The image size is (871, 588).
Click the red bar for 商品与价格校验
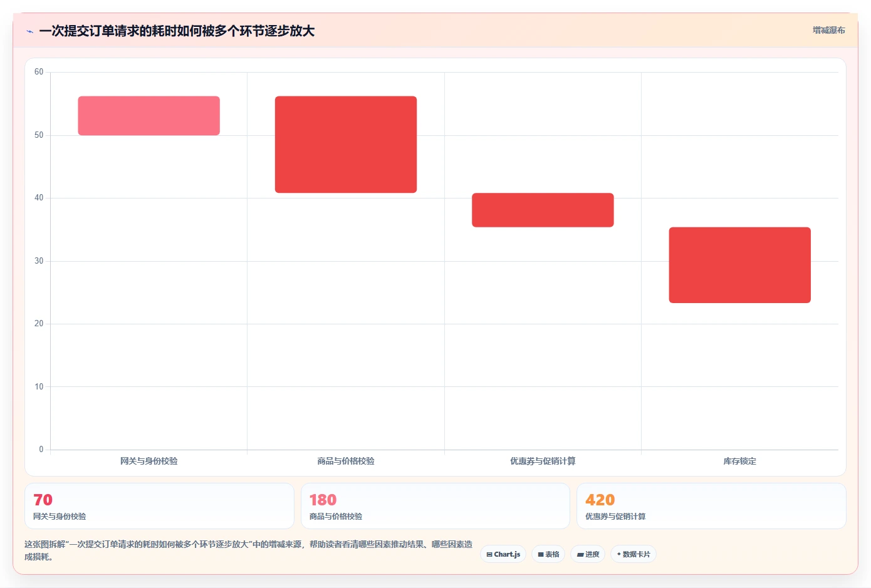tap(346, 145)
